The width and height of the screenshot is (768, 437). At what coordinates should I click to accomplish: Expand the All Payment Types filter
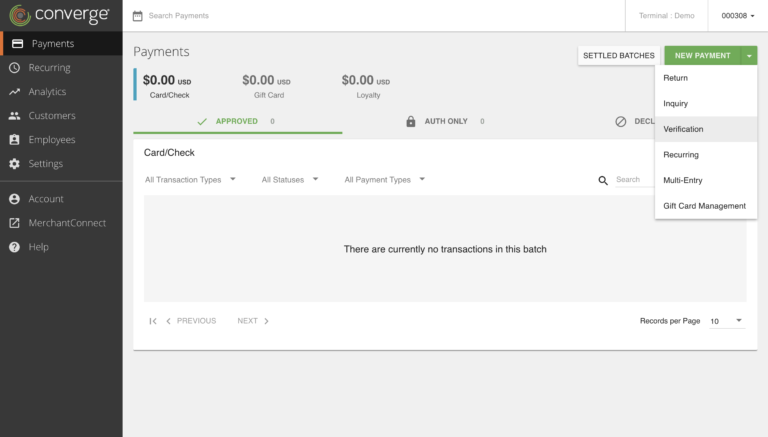384,180
